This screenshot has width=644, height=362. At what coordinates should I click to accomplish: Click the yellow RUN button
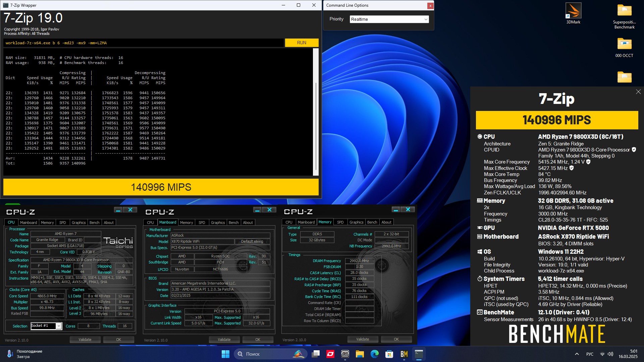pyautogui.click(x=302, y=43)
